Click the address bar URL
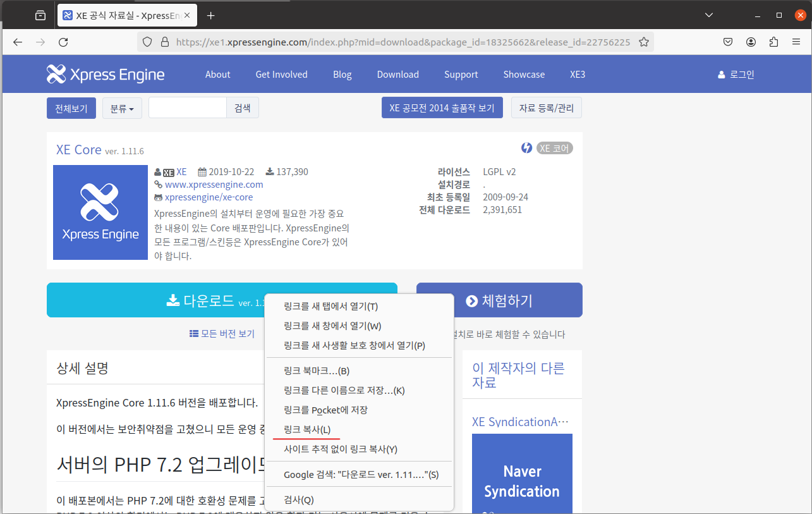Image resolution: width=812 pixels, height=514 pixels. (403, 42)
